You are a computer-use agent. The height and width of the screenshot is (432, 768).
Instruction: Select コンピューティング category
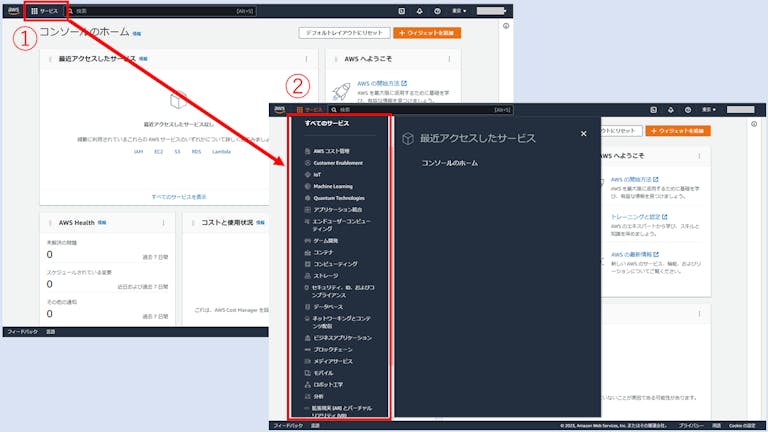[x=331, y=264]
